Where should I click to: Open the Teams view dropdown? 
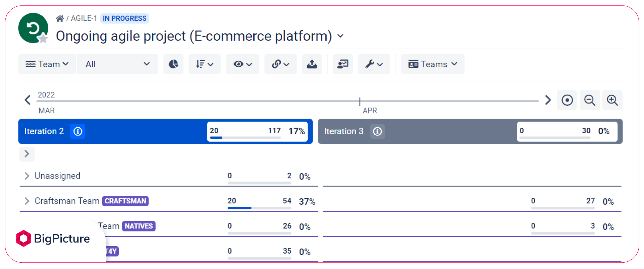tap(433, 64)
